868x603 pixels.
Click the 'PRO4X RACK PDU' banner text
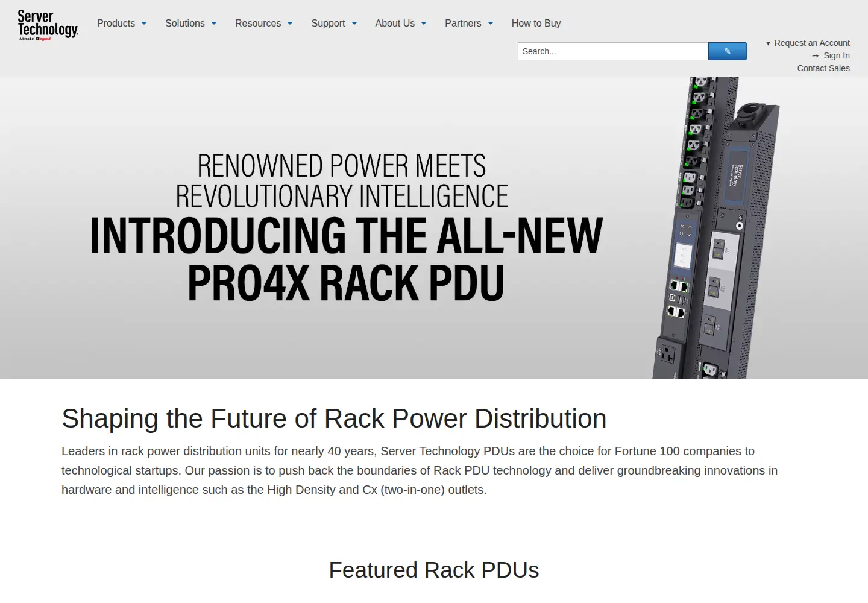click(x=346, y=282)
